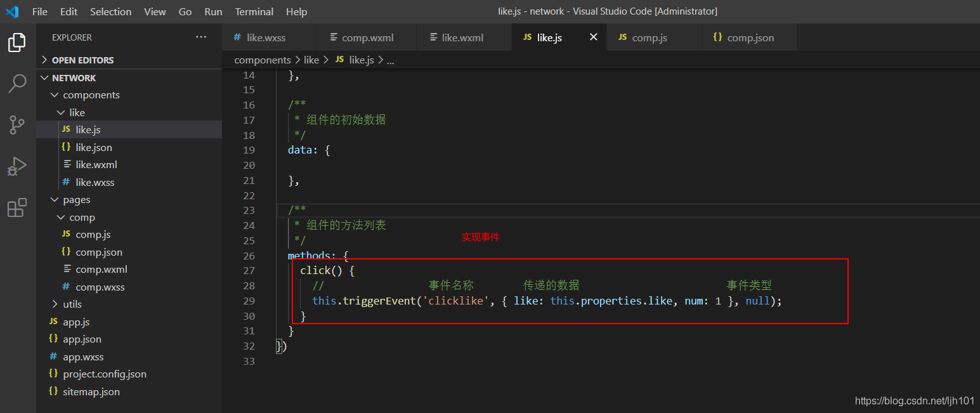This screenshot has height=413, width=980.
Task: Open like.wxss in the file tree
Action: click(x=129, y=182)
